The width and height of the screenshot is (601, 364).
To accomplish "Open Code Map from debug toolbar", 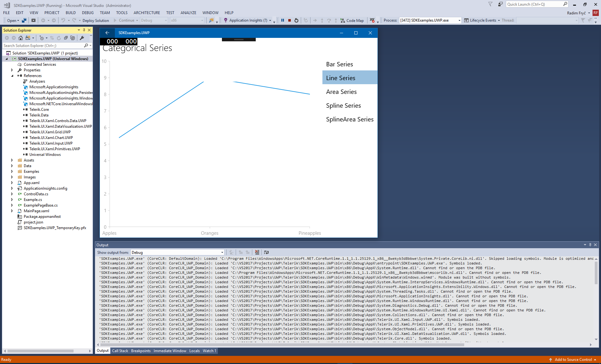I will click(352, 20).
